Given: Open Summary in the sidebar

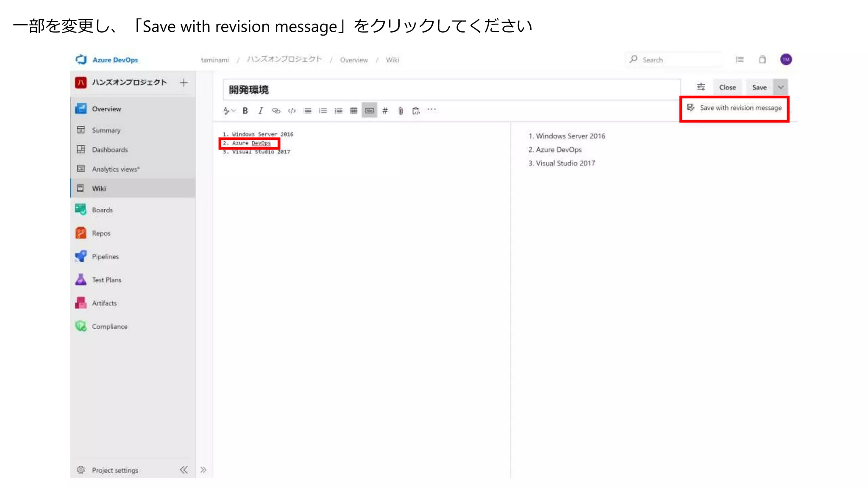Looking at the screenshot, I should 133,130.
